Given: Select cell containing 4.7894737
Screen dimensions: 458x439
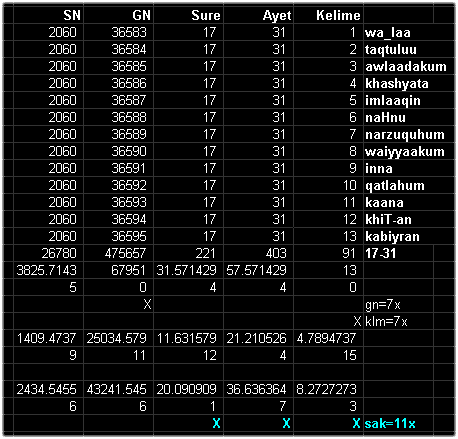Looking at the screenshot, I should coord(329,338).
